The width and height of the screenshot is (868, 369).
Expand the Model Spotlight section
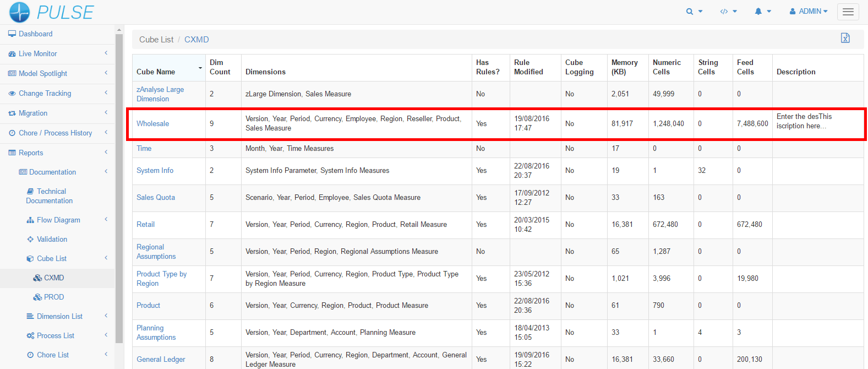click(42, 74)
